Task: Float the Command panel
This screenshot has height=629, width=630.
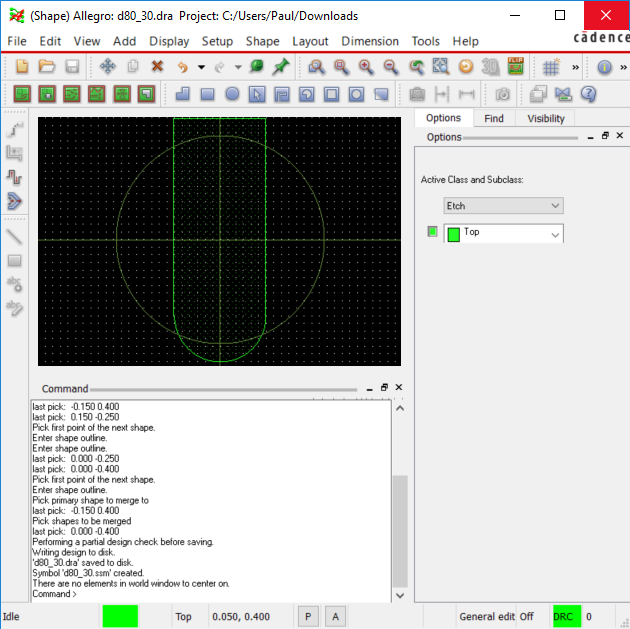Action: coord(384,387)
